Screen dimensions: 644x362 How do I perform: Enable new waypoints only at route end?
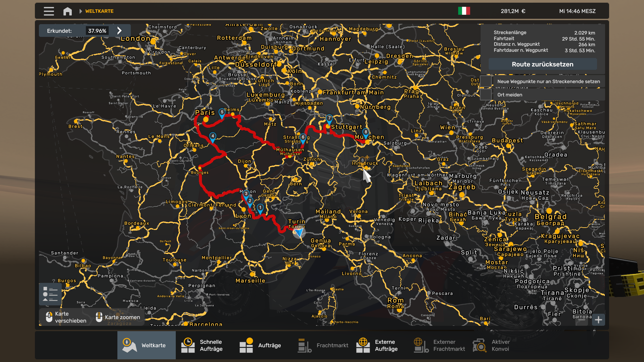(486, 81)
